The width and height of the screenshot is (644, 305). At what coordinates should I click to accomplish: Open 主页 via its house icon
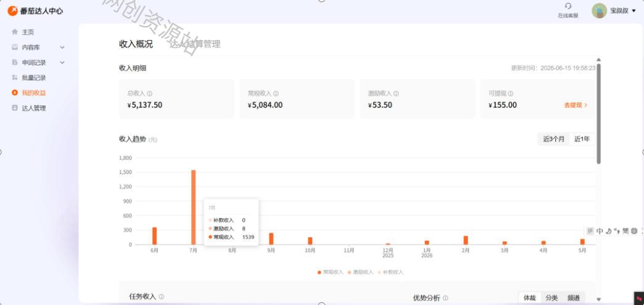point(15,31)
